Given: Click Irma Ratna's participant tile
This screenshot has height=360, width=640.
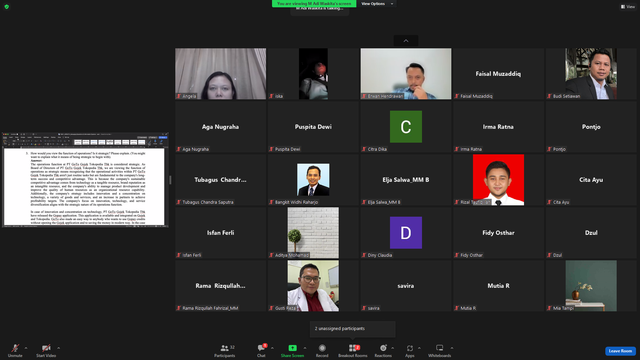Looking at the screenshot, I should 498,127.
